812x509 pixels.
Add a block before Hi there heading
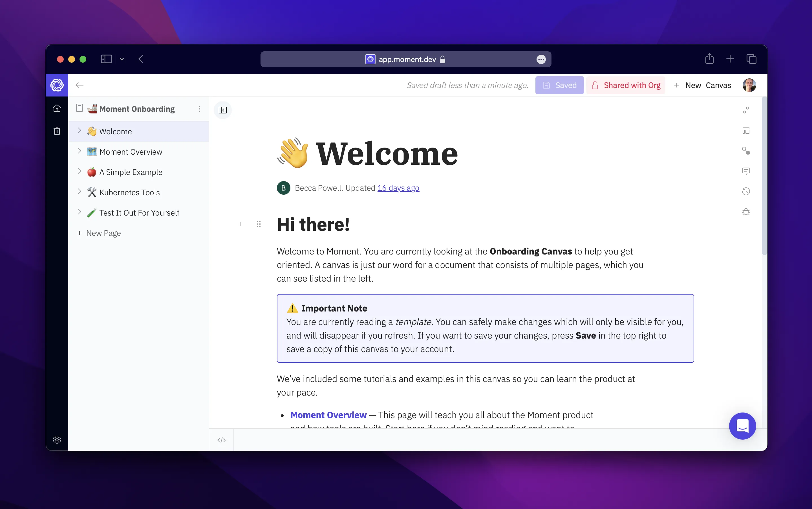[241, 224]
